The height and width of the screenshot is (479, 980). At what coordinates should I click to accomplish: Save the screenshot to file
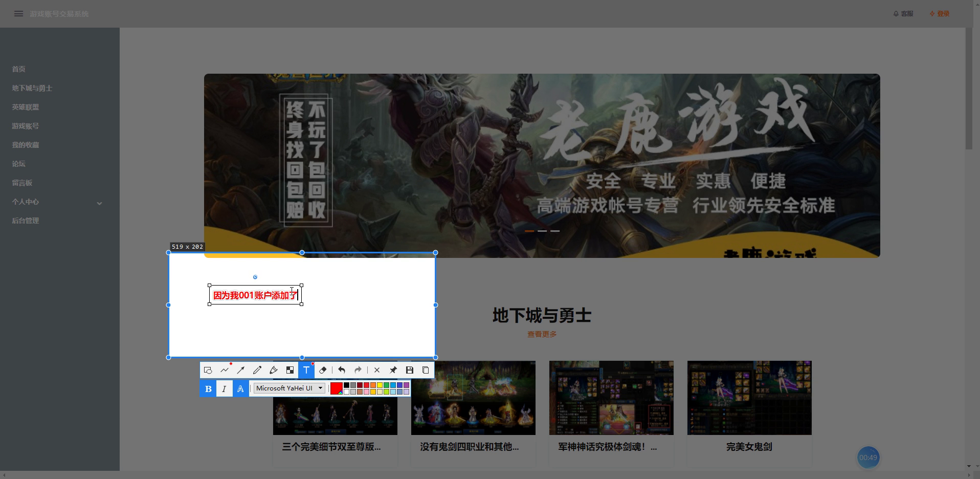click(410, 370)
